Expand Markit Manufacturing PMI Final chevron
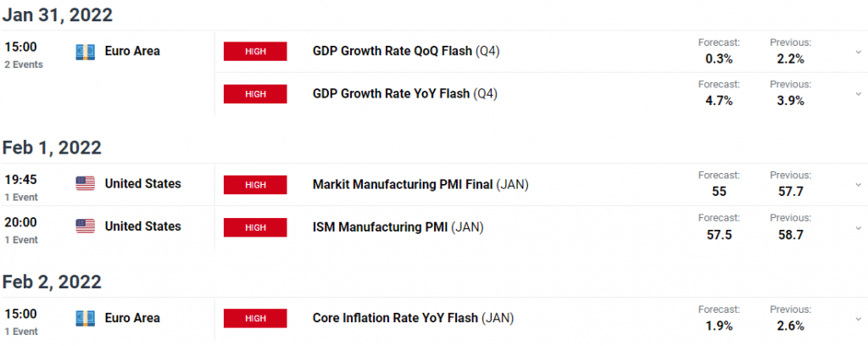The image size is (868, 346). click(858, 184)
